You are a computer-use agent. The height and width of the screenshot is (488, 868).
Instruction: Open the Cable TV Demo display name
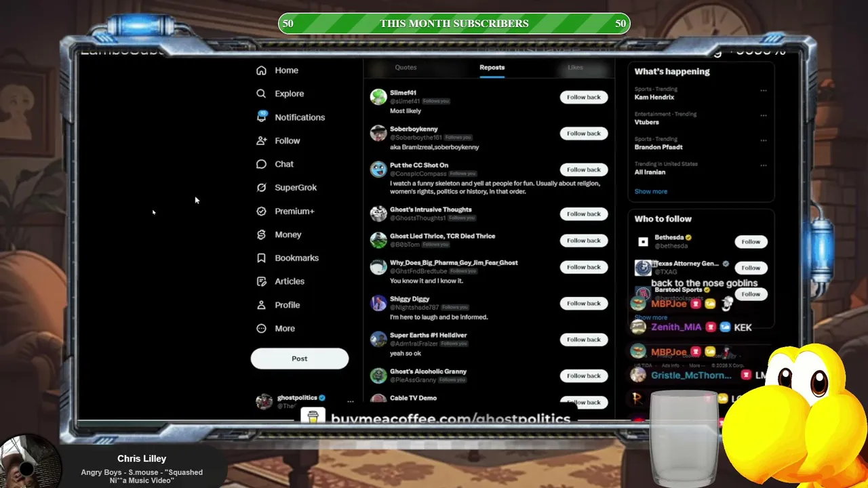[x=413, y=399]
